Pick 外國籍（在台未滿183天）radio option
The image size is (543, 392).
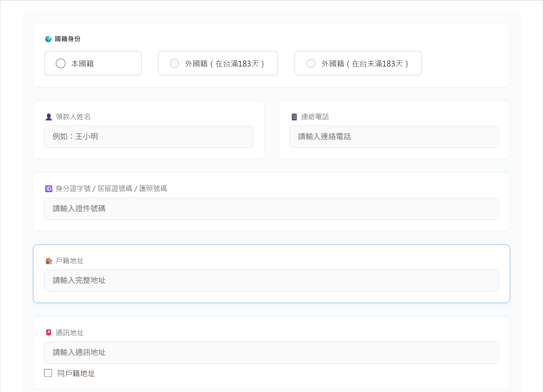click(x=311, y=63)
